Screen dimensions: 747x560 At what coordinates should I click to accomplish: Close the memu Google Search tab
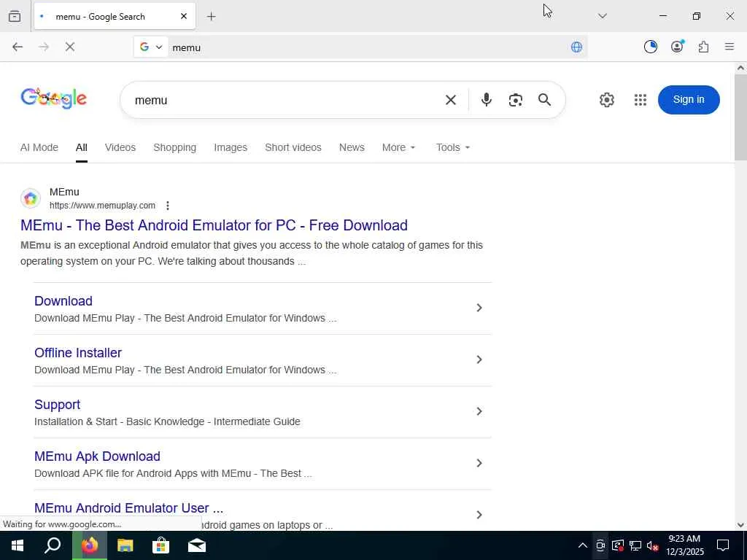[184, 16]
